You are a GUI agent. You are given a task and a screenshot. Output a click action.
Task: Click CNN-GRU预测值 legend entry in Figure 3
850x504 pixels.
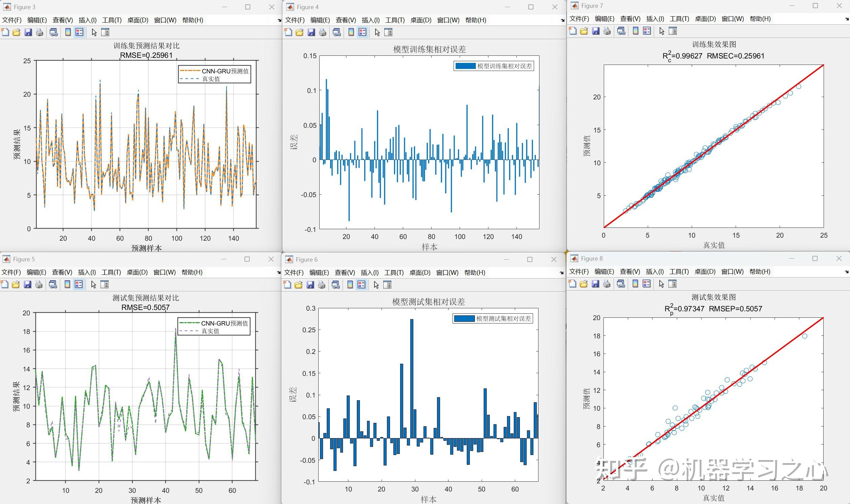tap(225, 71)
